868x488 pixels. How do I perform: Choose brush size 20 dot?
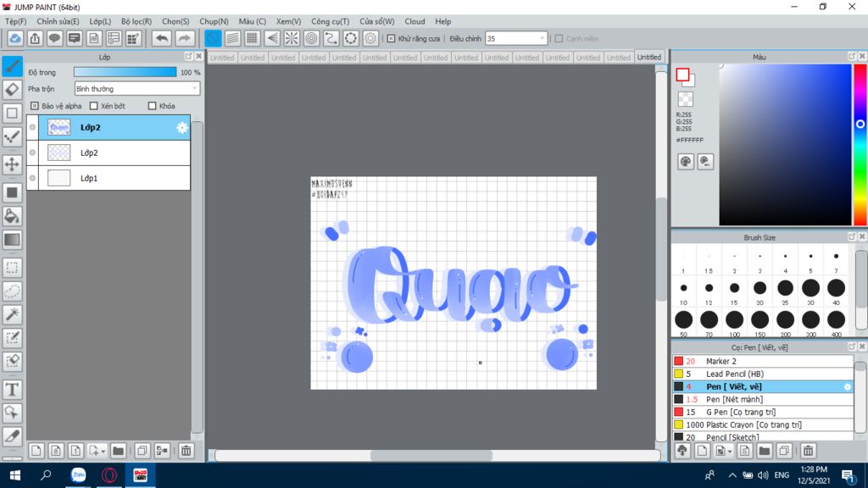pyautogui.click(x=760, y=288)
